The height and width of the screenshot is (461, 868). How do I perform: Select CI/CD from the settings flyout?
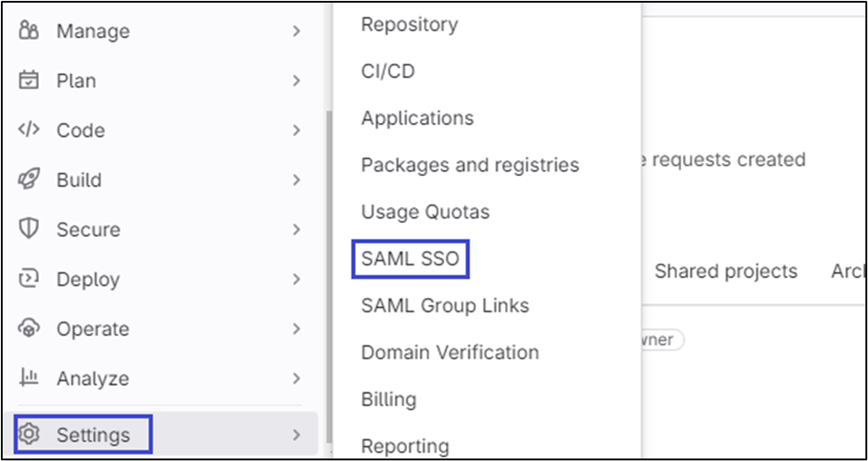(388, 71)
